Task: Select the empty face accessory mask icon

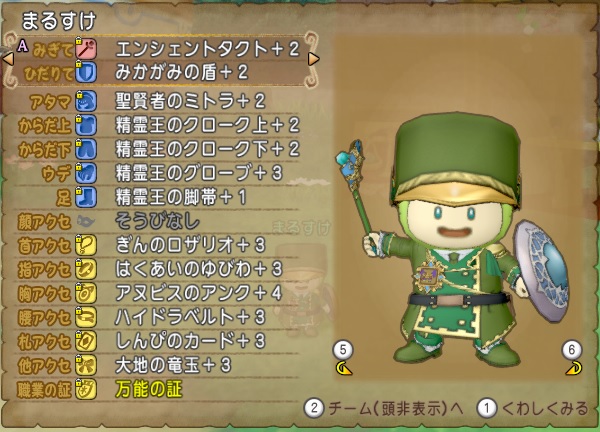Action: point(86,221)
